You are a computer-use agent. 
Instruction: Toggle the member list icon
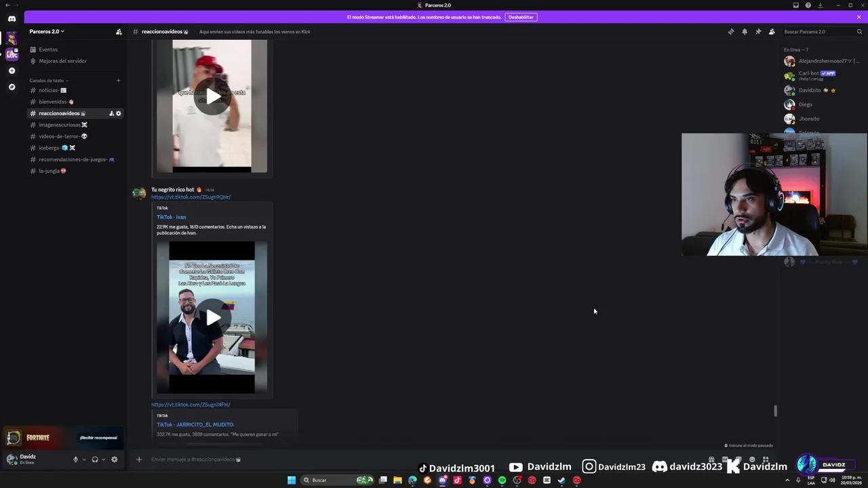(772, 32)
